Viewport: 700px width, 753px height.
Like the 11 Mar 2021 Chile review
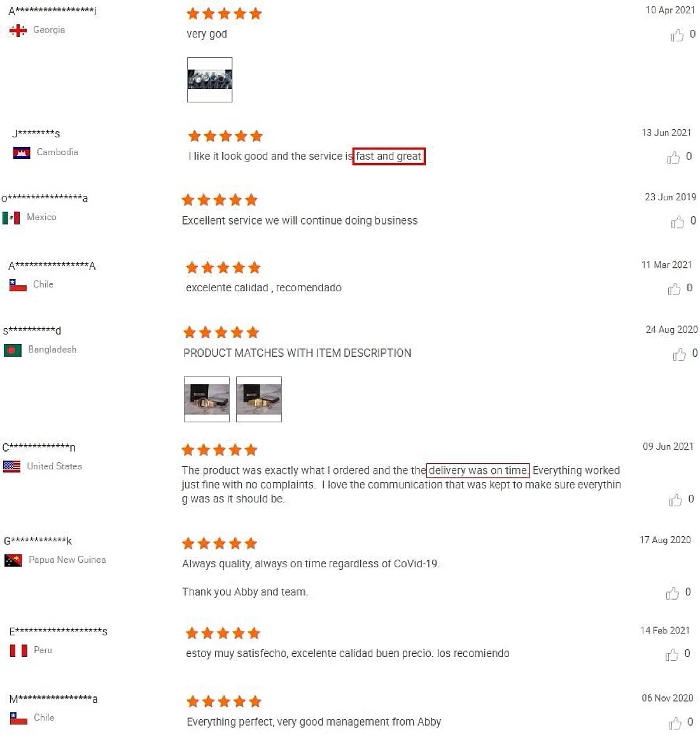tap(674, 289)
